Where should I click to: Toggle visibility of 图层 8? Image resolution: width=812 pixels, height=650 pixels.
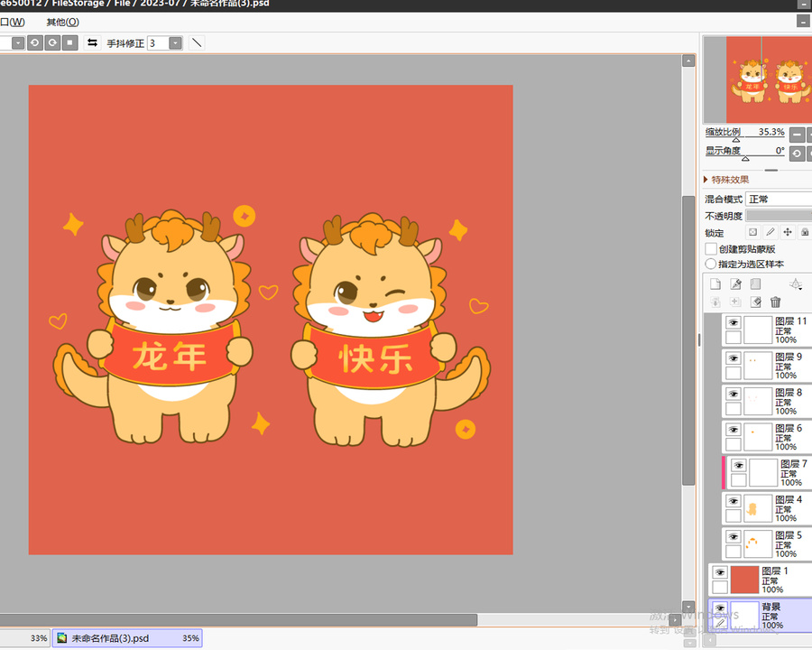coord(734,394)
